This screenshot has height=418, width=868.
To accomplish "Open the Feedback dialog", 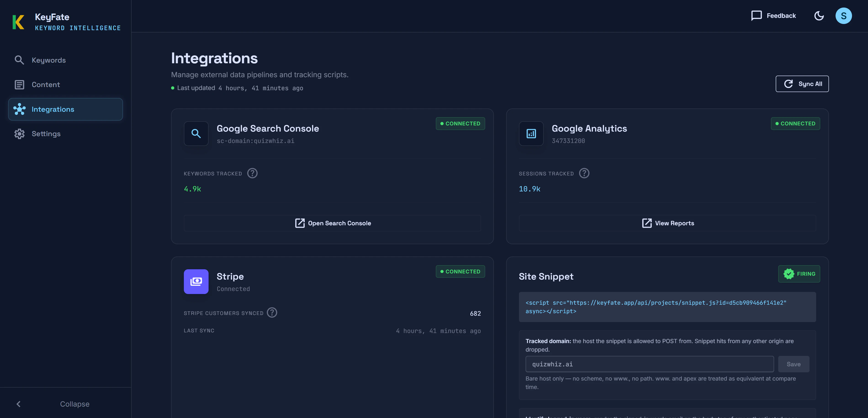I will coord(773,16).
